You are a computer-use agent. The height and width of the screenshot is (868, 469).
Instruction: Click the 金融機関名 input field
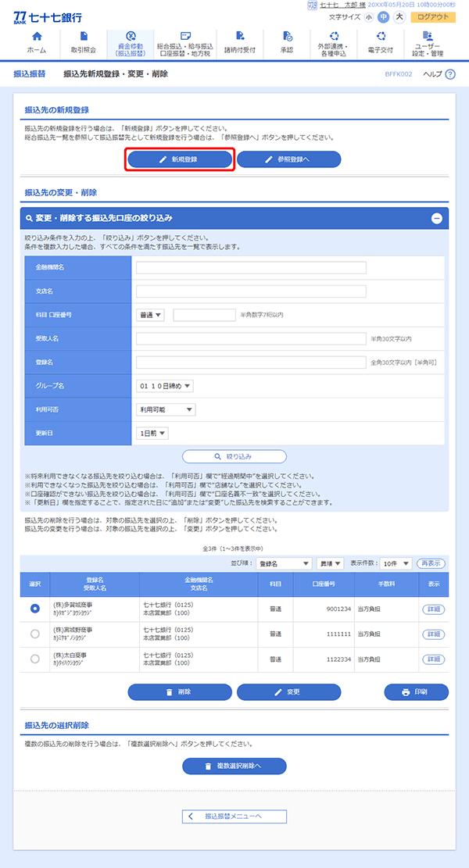(x=252, y=267)
